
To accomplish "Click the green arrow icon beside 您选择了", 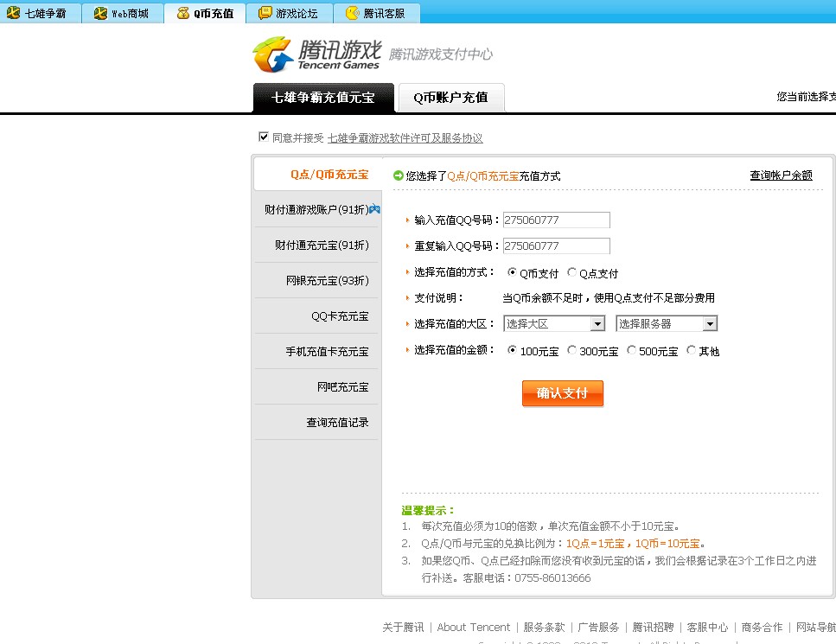I will 398,175.
